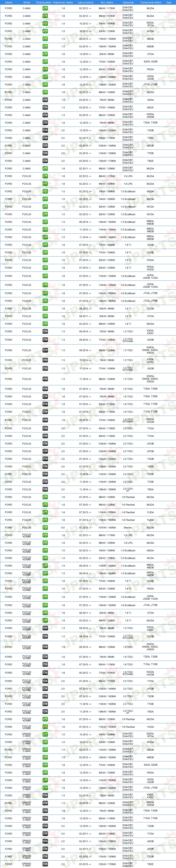Screen dimensions: 176x868
Task: Click the ON diesel icon in the Grand C-MAX T1DA, T1DB row
Action: click(x=45, y=818)
